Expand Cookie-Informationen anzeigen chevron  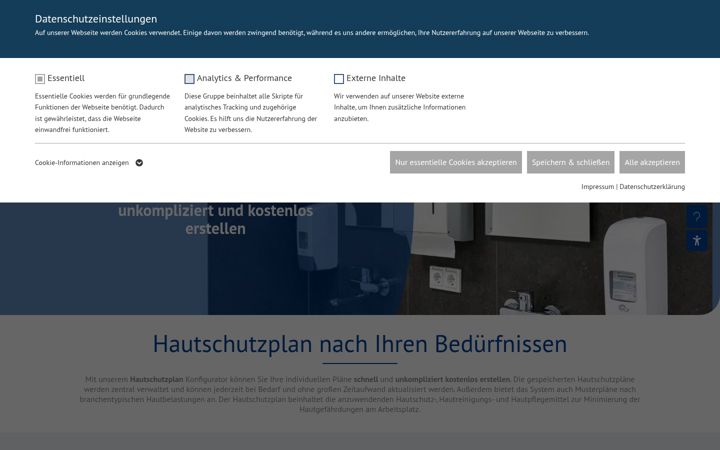click(x=139, y=163)
